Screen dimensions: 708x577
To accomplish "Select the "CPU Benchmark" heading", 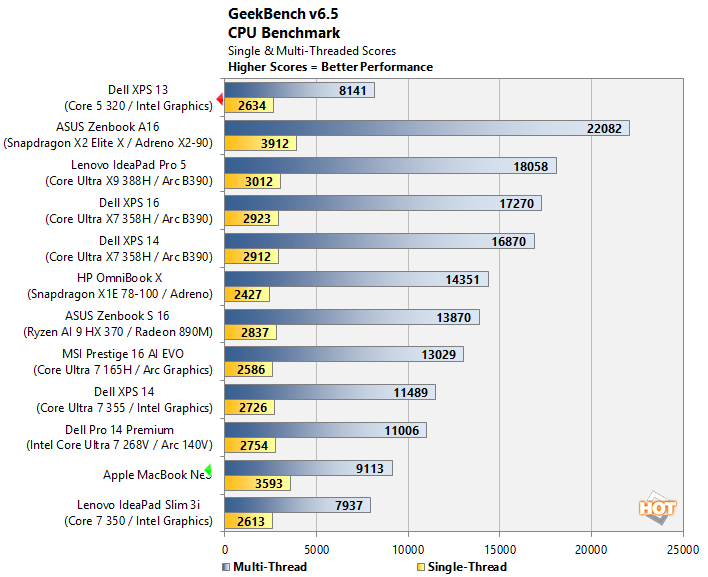I will point(284,33).
